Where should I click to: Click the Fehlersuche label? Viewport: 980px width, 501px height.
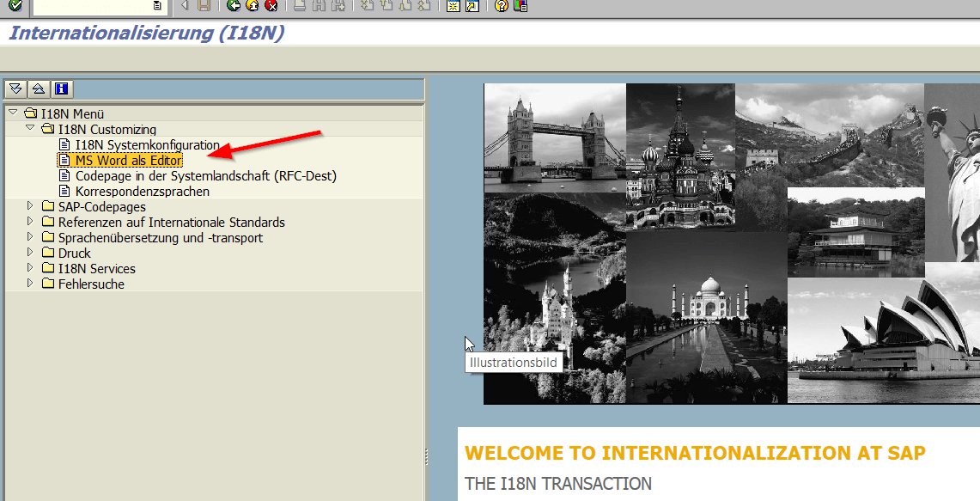91,284
